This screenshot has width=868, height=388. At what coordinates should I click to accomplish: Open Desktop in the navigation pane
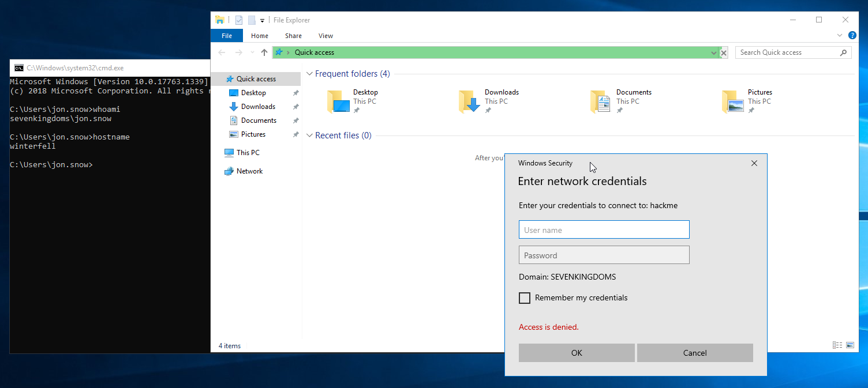(253, 93)
